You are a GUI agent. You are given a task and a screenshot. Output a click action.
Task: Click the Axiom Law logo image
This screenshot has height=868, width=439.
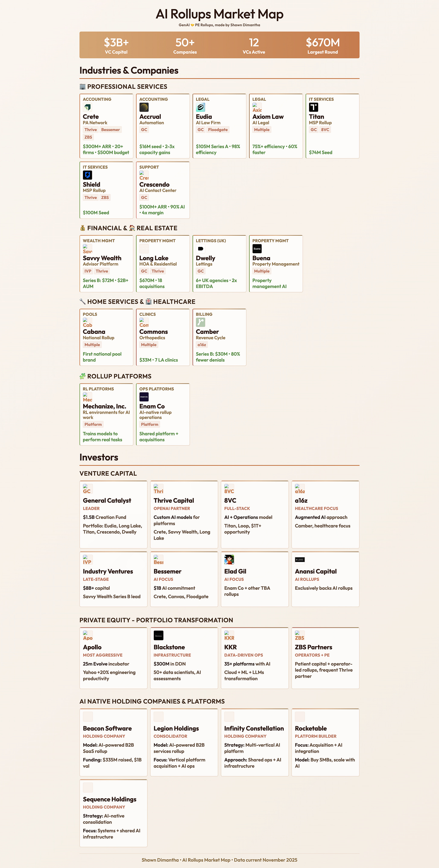(x=257, y=107)
